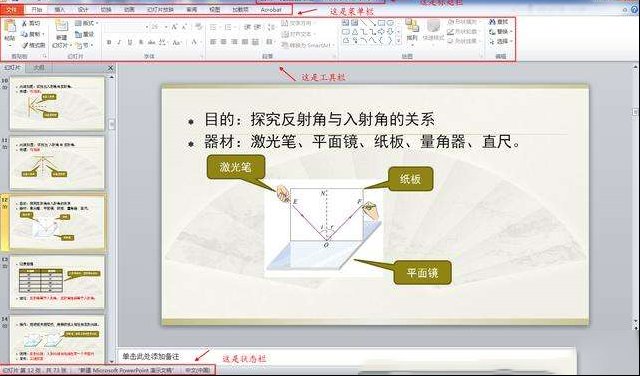The width and height of the screenshot is (640, 376).
Task: Toggle Italic formatting in the font group
Action: [119, 42]
